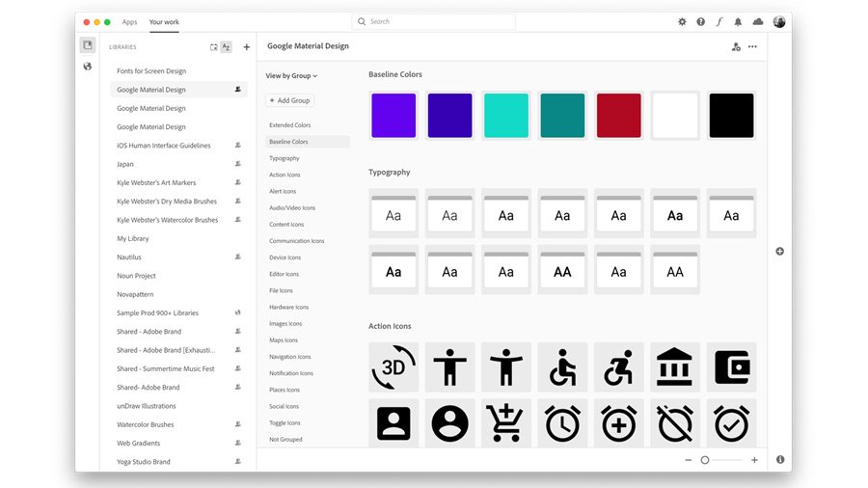Image resolution: width=868 pixels, height=488 pixels.
Task: Click the add element plus circle icon
Action: [779, 251]
